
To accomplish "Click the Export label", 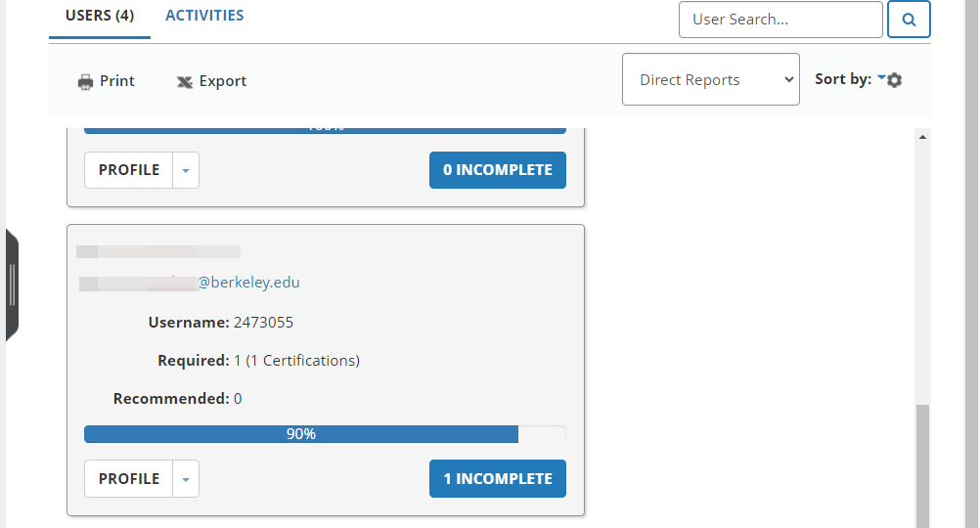I will click(222, 81).
